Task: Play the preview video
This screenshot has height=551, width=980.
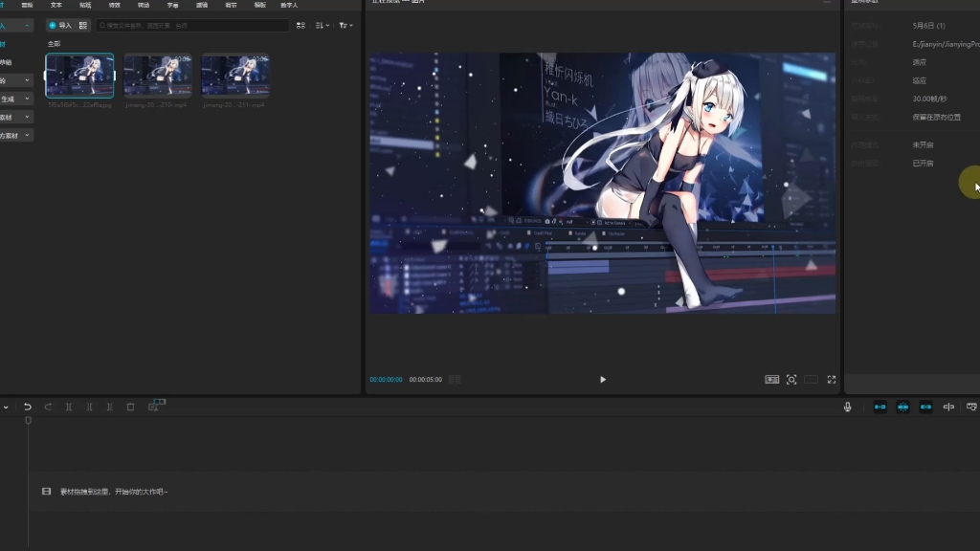Action: [603, 379]
